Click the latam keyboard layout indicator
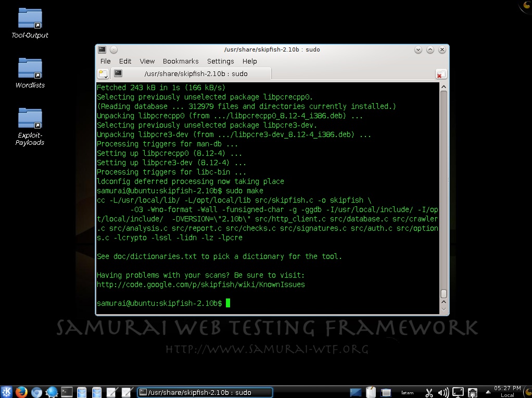Viewport: 532px width, 398px height. tap(407, 393)
